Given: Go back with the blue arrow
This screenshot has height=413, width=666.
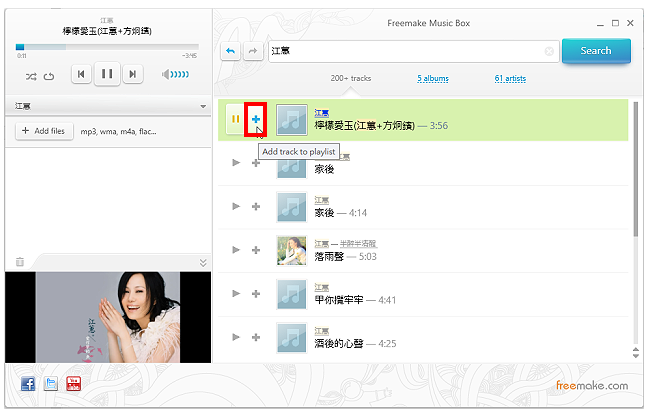Looking at the screenshot, I should 231,51.
